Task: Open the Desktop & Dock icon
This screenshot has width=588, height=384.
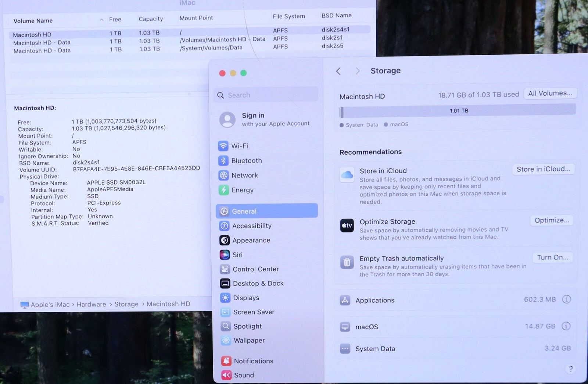Action: (x=225, y=283)
